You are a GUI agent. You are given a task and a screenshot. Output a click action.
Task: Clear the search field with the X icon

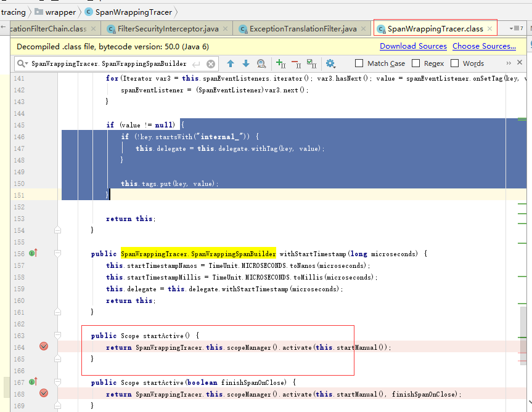point(210,63)
